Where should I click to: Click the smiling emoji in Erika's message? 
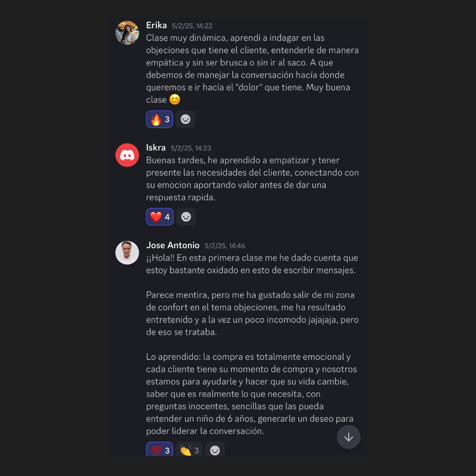[175, 99]
